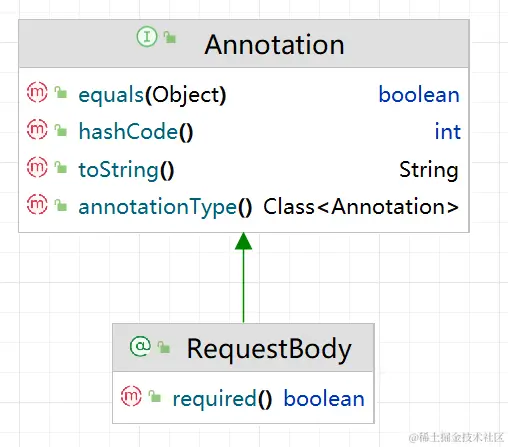Click the String return type label
The width and height of the screenshot is (508, 447).
coord(429,170)
